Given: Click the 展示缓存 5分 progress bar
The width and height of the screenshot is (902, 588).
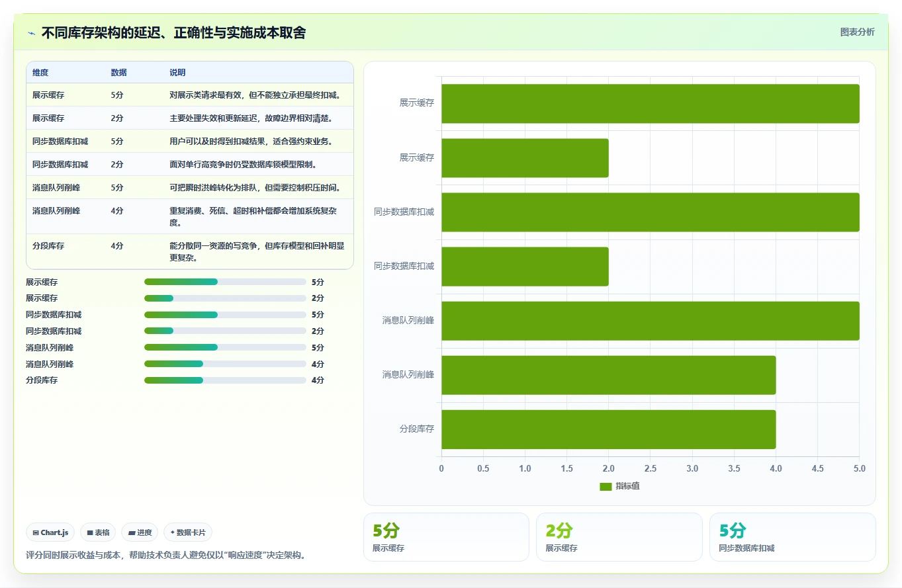Looking at the screenshot, I should click(225, 282).
